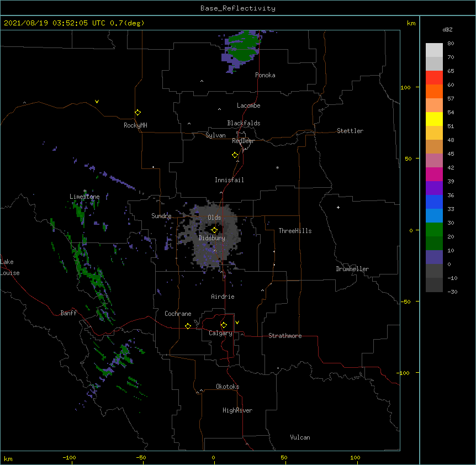Click the red 65 dBZ legend swatch

click(434, 77)
